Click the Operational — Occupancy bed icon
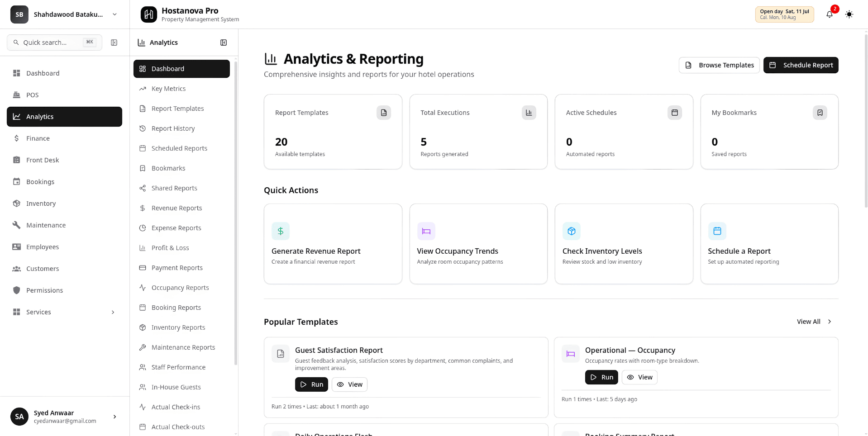This screenshot has height=436, width=868. pos(571,354)
